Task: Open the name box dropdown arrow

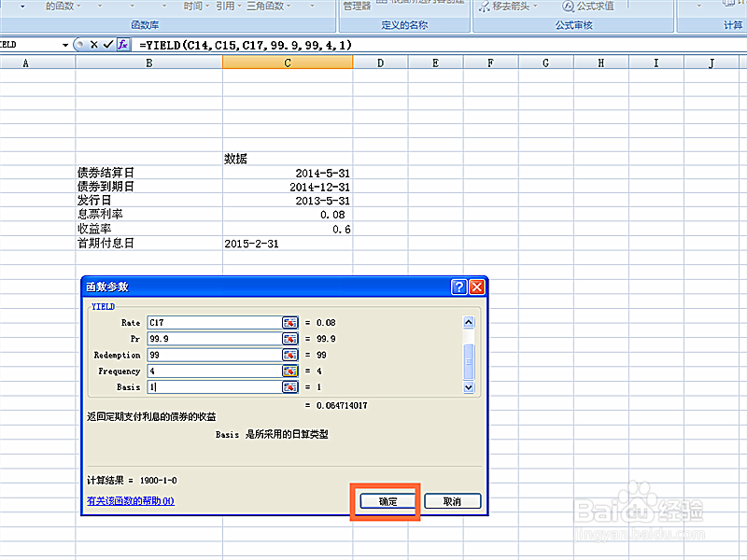Action: pos(65,45)
